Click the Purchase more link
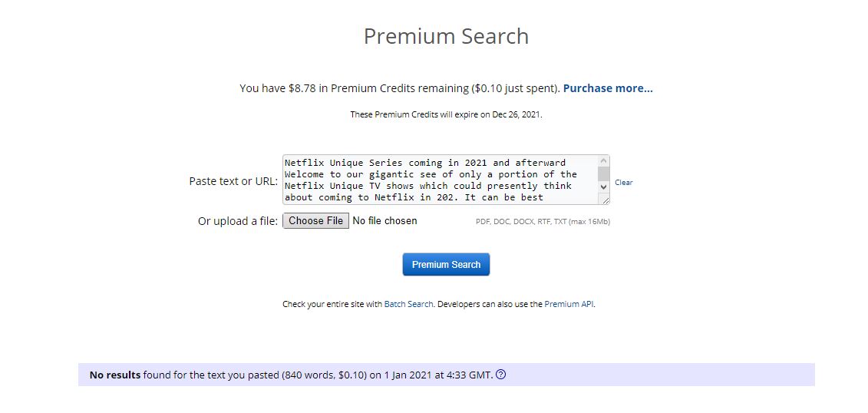This screenshot has height=413, width=868. 608,88
